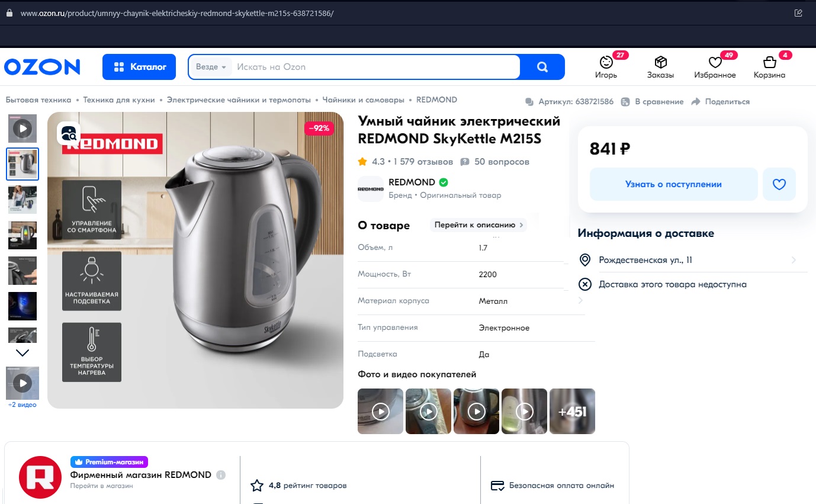
Task: Click Перейти к описанию button
Action: coord(478,225)
